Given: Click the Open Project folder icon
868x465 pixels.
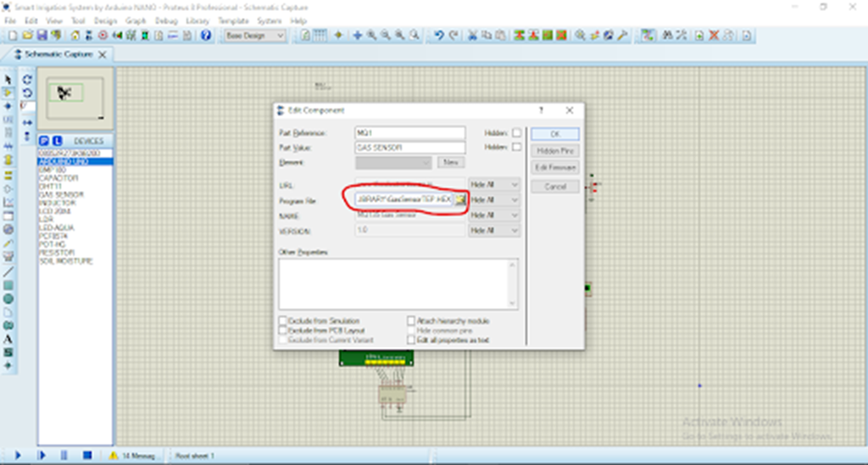Looking at the screenshot, I should (27, 36).
